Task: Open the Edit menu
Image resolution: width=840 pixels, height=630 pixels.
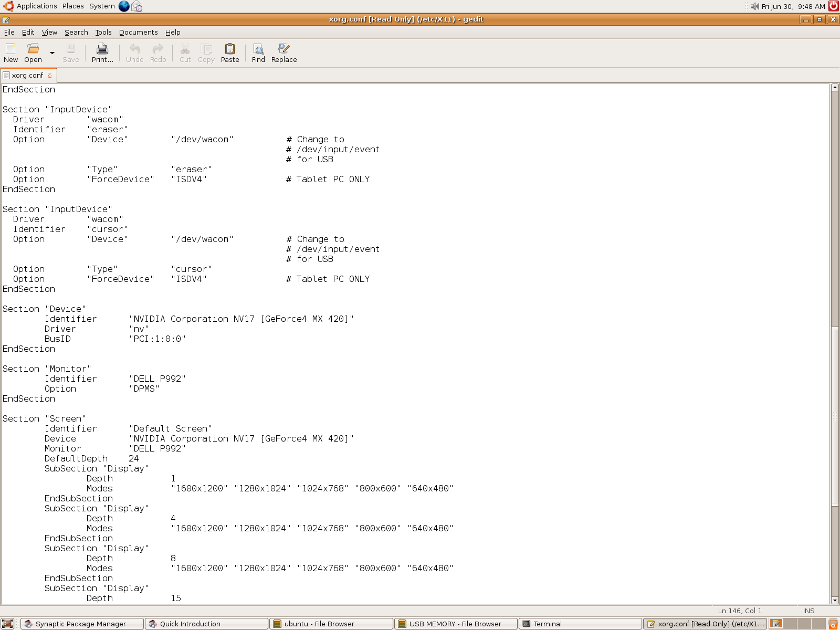Action: click(28, 32)
